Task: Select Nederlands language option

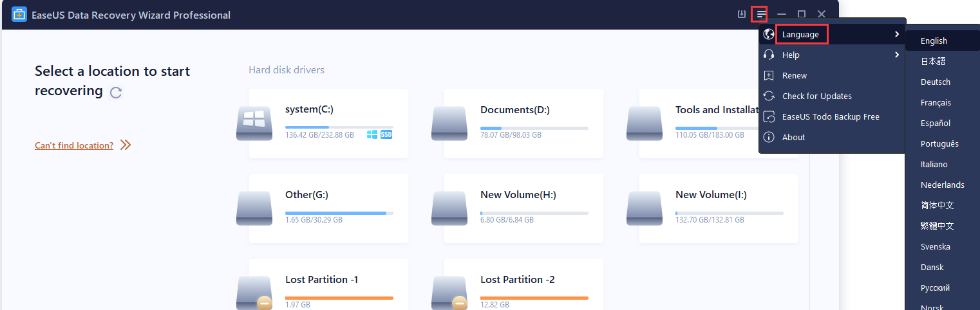Action: (x=943, y=185)
